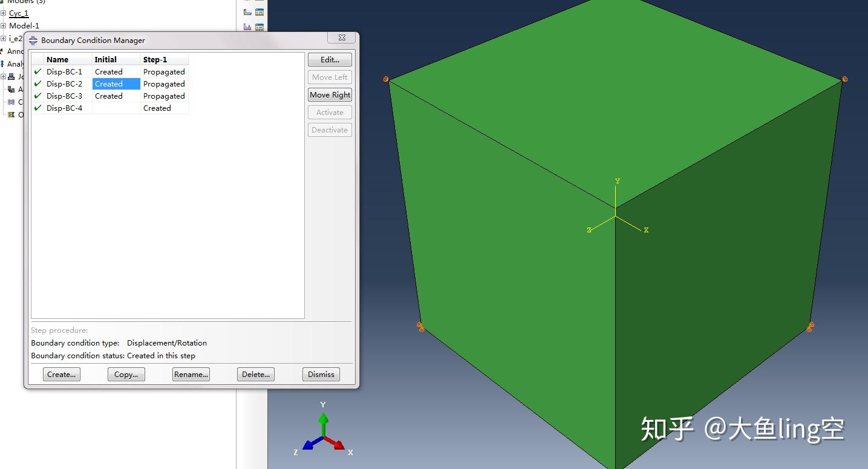Toggle the checkmark next to Disp-BC-4
The image size is (868, 469).
pyautogui.click(x=38, y=108)
